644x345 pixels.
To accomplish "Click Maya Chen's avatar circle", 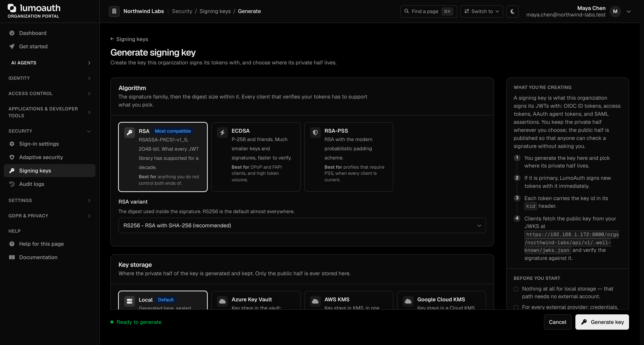I will click(615, 11).
